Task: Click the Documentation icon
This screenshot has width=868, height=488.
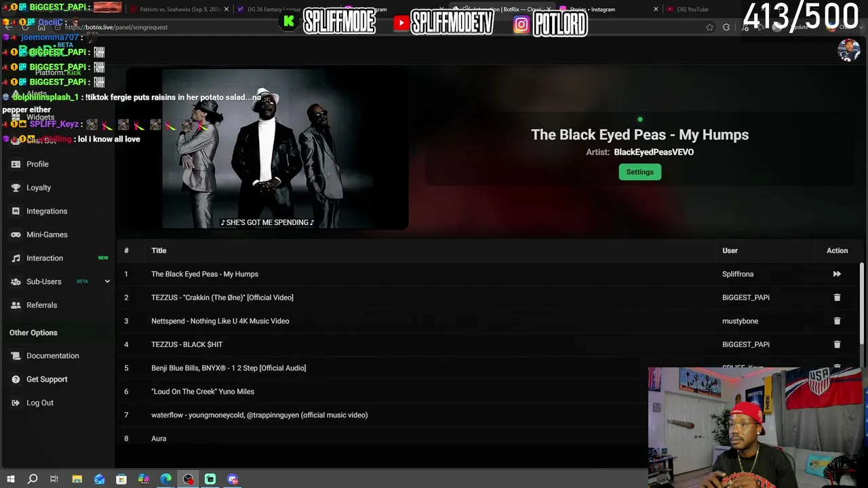Action: point(16,356)
